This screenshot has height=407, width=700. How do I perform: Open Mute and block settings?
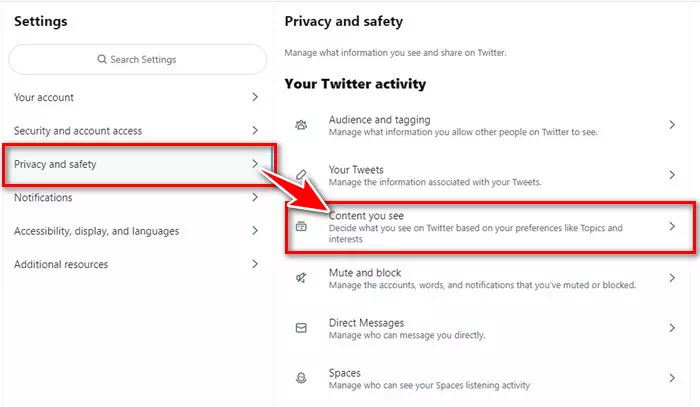[x=486, y=278]
